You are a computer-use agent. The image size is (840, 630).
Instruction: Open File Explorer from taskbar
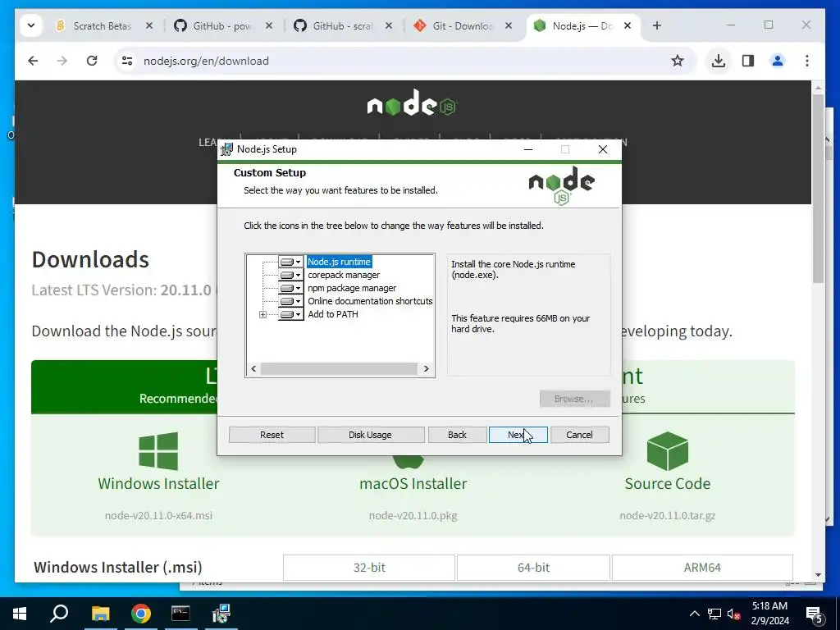point(100,614)
